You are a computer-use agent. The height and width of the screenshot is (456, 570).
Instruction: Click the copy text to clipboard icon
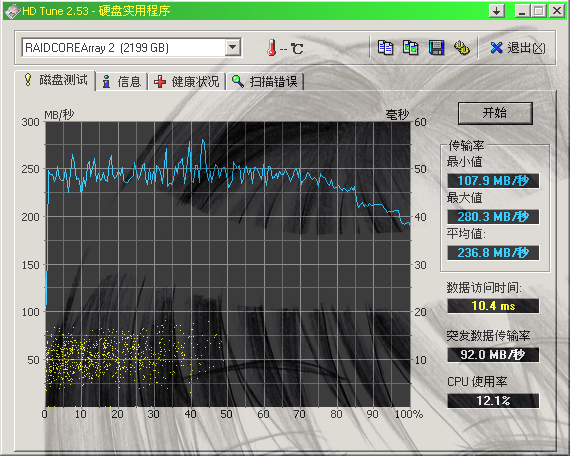click(385, 48)
